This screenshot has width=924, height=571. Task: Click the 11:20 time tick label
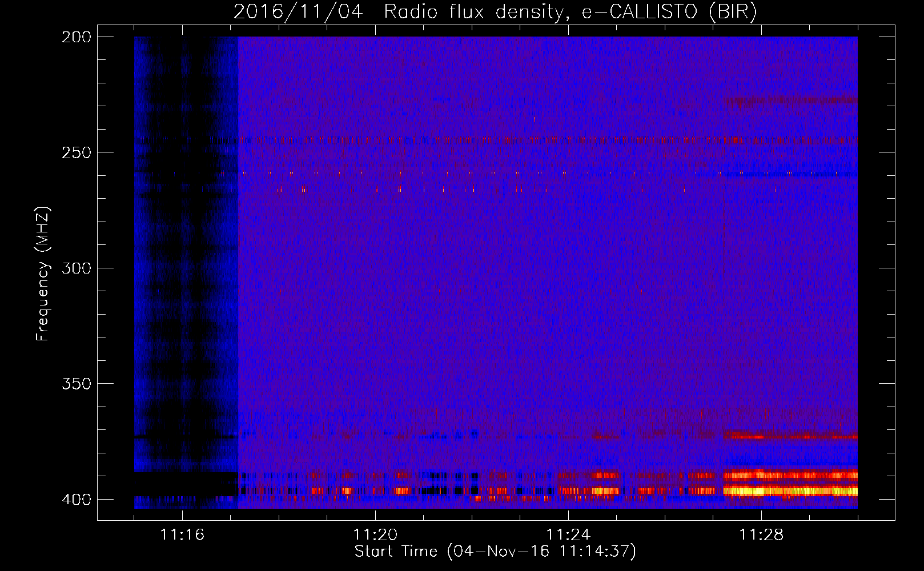[375, 534]
